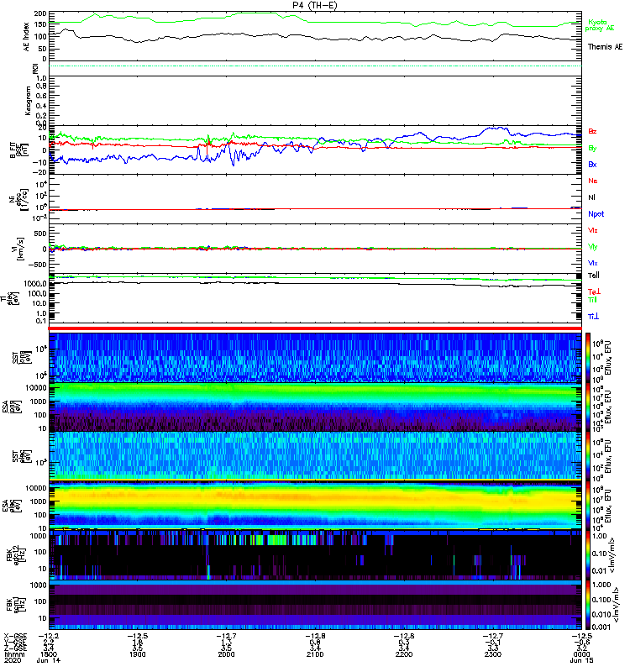Click the black "Te||" temperature legend label
Screen dimensions: 630x672
click(x=594, y=276)
